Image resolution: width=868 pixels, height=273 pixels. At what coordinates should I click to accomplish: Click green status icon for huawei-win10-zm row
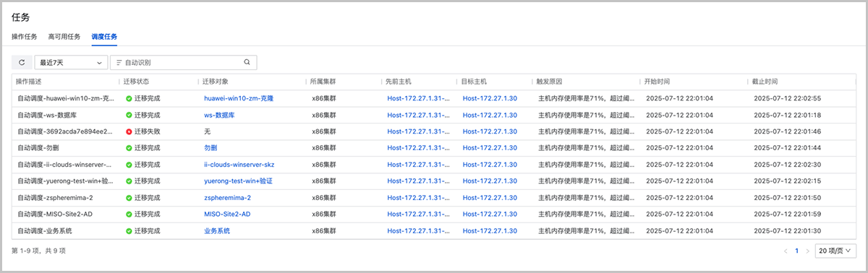coord(129,98)
